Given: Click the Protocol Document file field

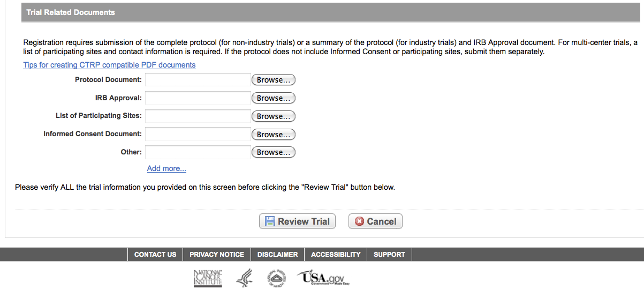Looking at the screenshot, I should [x=198, y=80].
